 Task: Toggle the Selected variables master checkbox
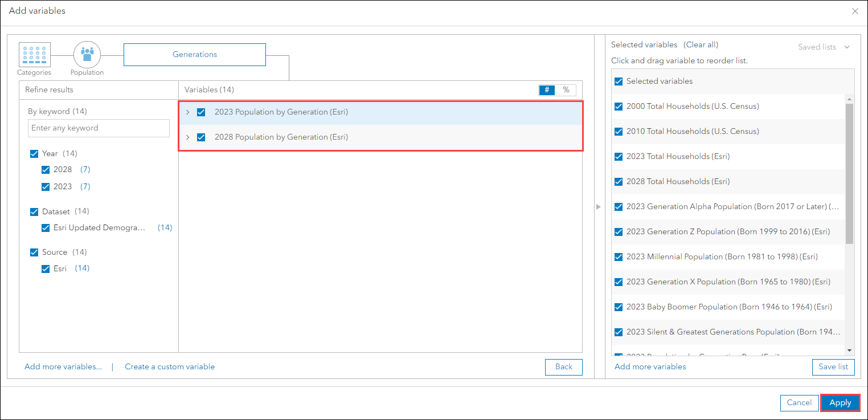619,81
